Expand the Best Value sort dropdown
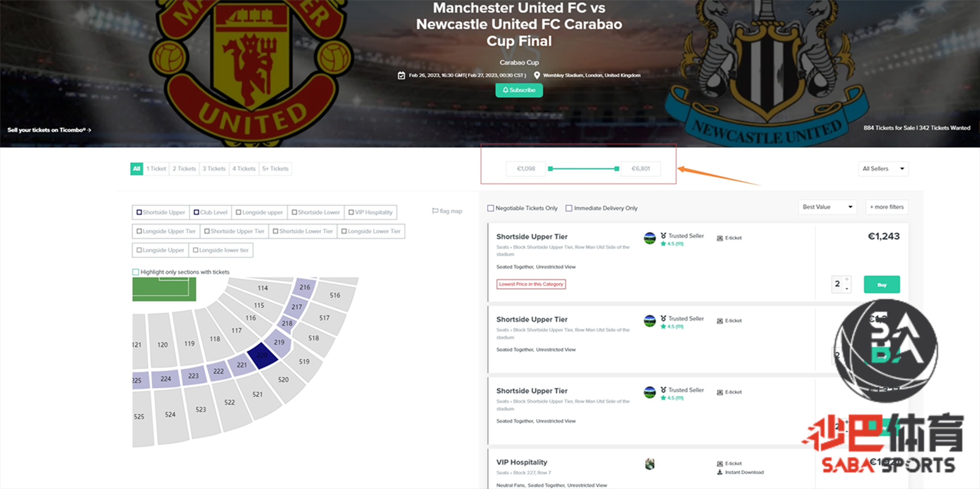 (827, 207)
